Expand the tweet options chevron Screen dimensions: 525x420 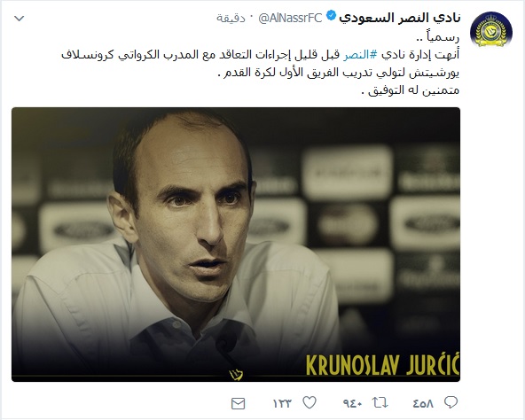20,19
